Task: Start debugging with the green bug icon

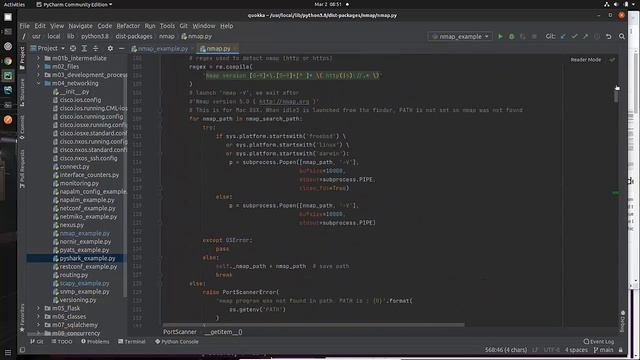Action: coord(511,36)
